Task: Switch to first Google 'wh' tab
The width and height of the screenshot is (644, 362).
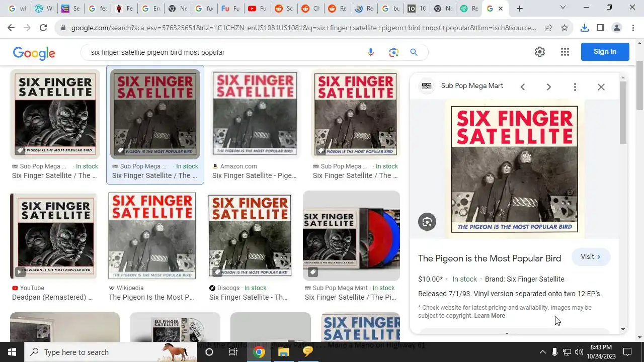Action: [18, 9]
